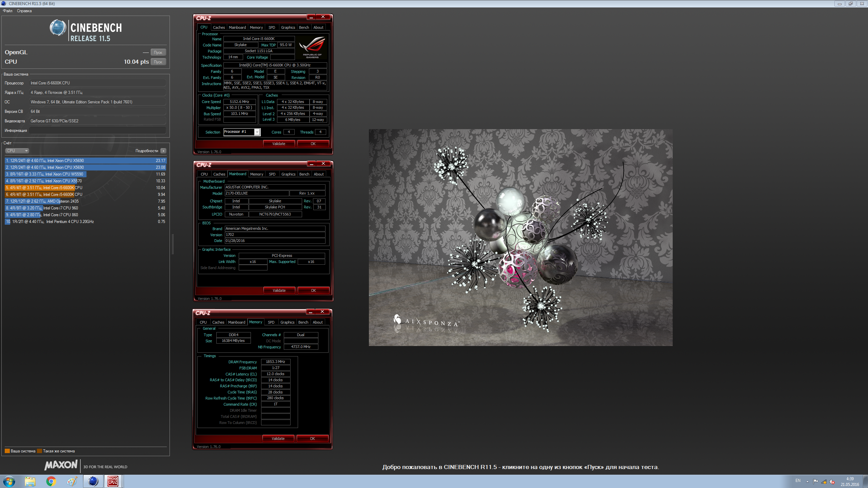The image size is (868, 488).
Task: Open SPD tab in Memory CPU-Z window
Action: [271, 322]
